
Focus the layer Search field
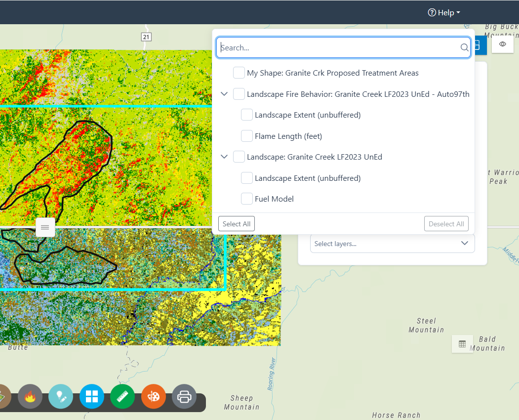343,48
